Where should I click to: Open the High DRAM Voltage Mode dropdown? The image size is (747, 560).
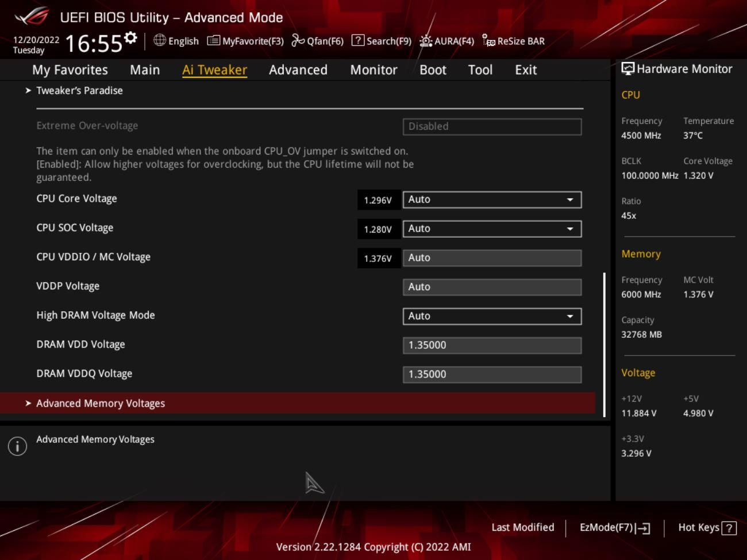[x=492, y=316]
